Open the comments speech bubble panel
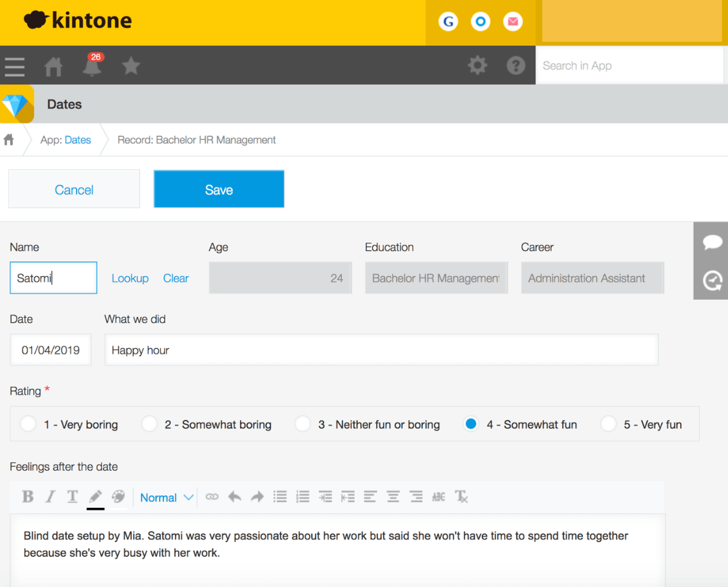Image resolution: width=728 pixels, height=587 pixels. tap(712, 242)
